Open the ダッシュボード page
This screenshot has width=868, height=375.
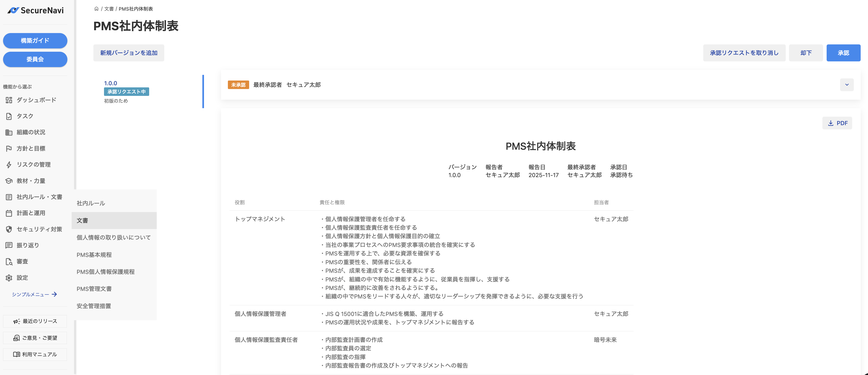click(x=36, y=100)
